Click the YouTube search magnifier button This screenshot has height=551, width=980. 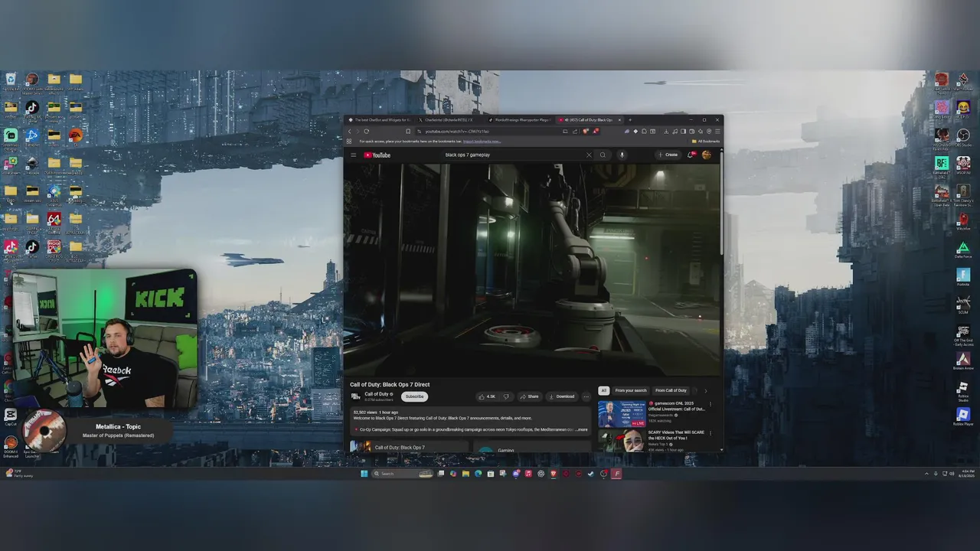click(x=603, y=155)
